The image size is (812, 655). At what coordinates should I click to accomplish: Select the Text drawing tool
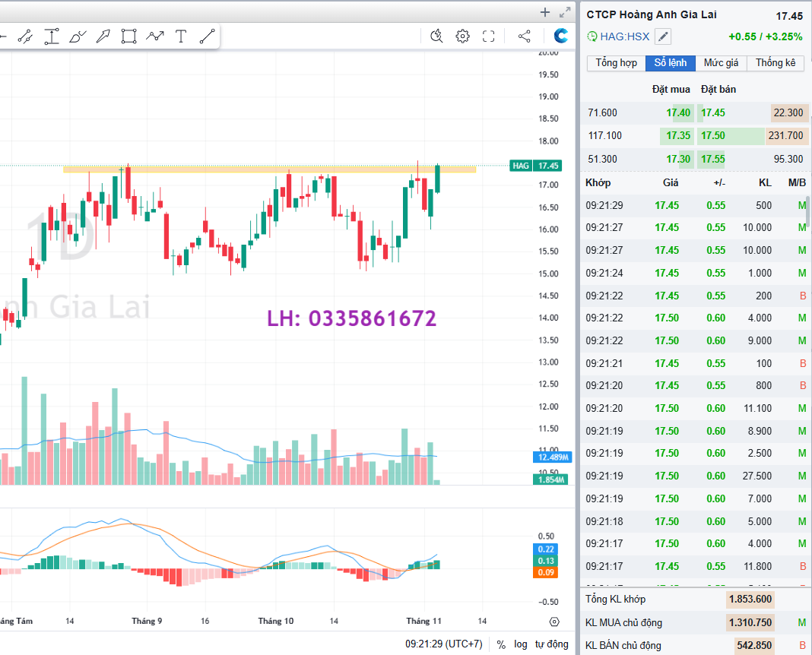tap(181, 36)
